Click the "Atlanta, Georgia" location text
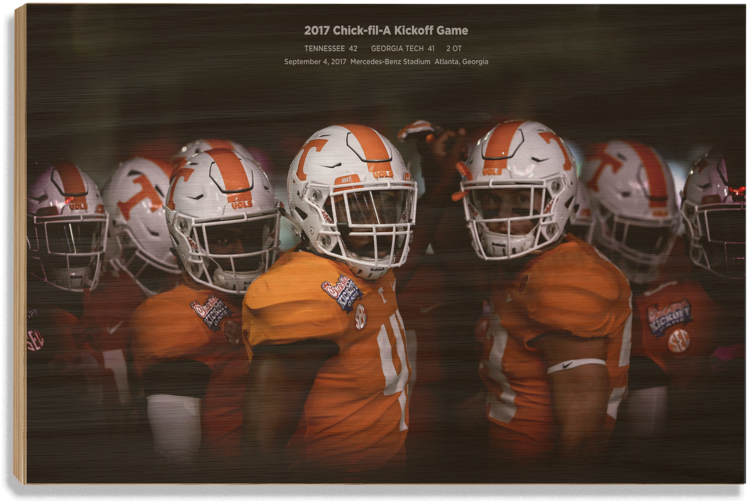The height and width of the screenshot is (502, 747). click(x=461, y=61)
